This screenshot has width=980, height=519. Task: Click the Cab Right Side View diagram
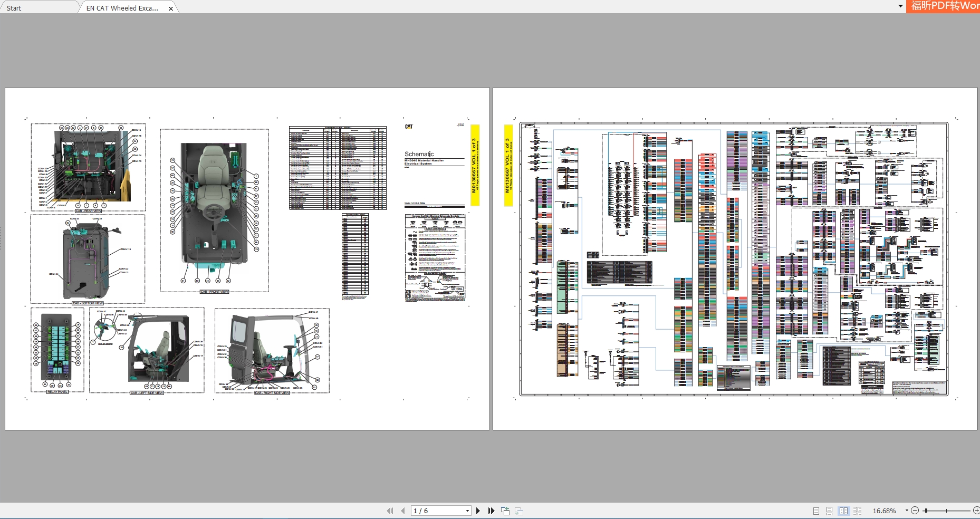(272, 351)
